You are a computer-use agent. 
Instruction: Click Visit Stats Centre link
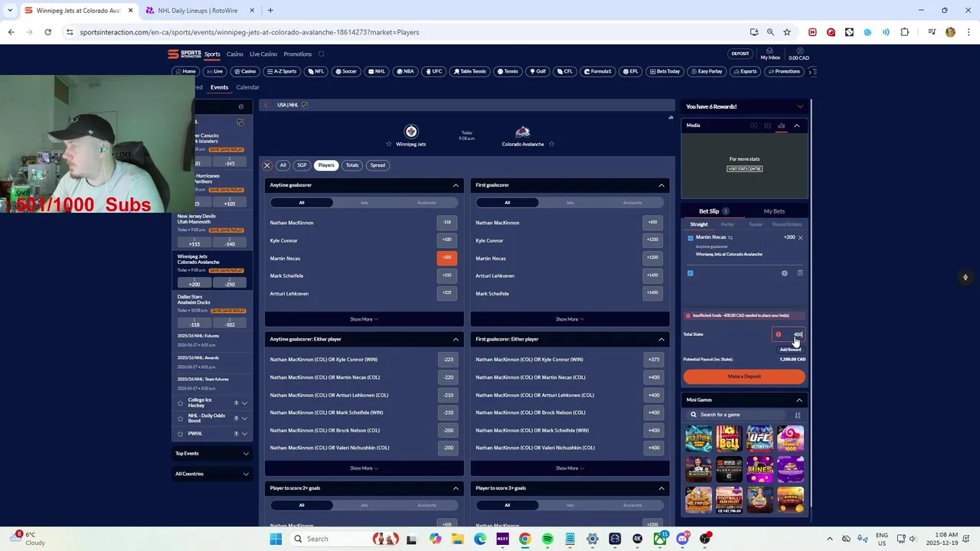click(744, 169)
